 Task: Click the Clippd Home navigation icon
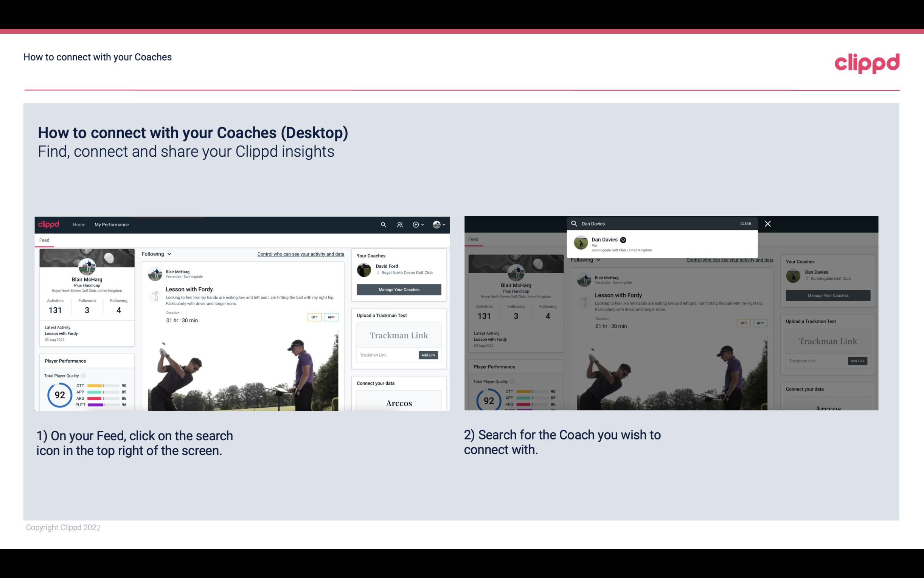tap(79, 224)
